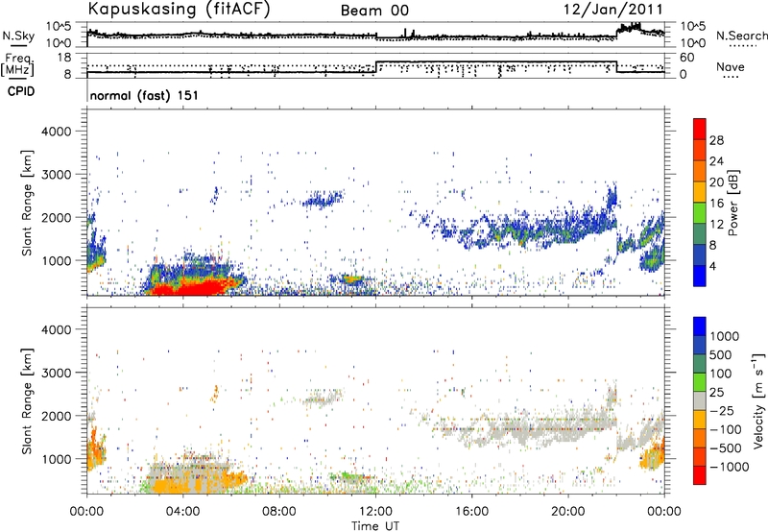Image resolution: width=768 pixels, height=532 pixels.
Task: Click the "Nave" legend label
Action: [x=731, y=66]
